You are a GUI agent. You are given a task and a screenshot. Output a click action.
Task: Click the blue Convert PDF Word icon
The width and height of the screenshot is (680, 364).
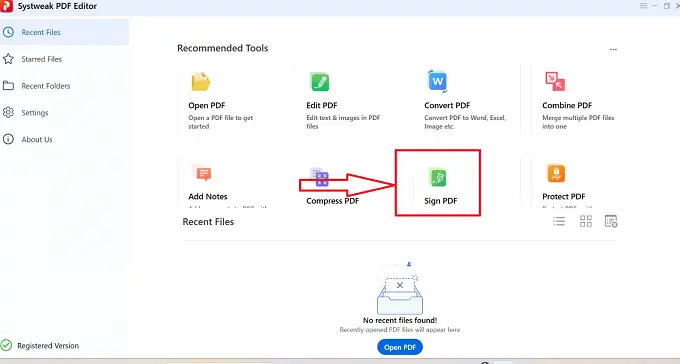pos(438,81)
